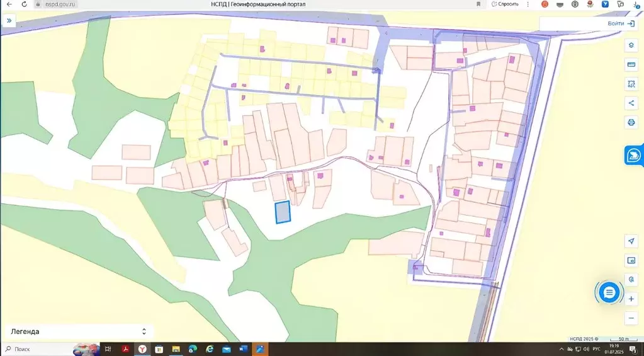Image resolution: width=644 pixels, height=356 pixels.
Task: Click the НСПД 2025 copyright text
Action: point(584,339)
